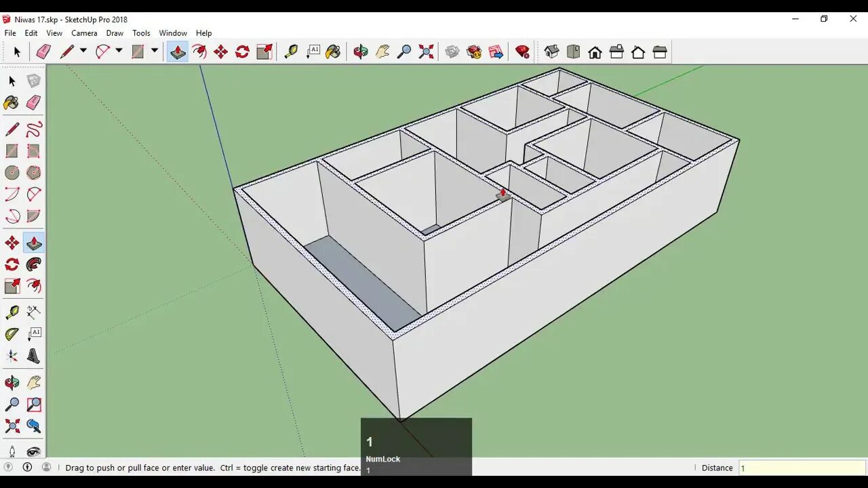Pick the Paint Bucket in left toolbar
This screenshot has height=488, width=868.
(12, 102)
